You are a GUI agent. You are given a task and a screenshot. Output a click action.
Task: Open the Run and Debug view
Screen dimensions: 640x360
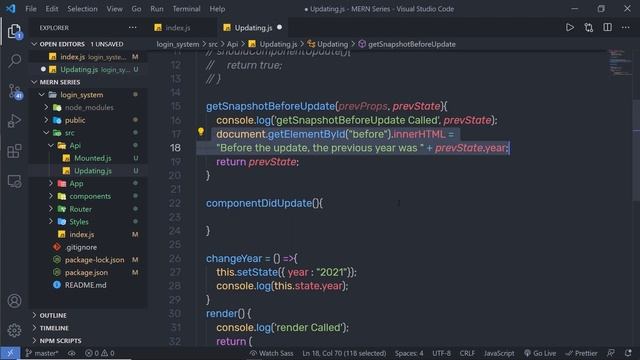[14, 121]
